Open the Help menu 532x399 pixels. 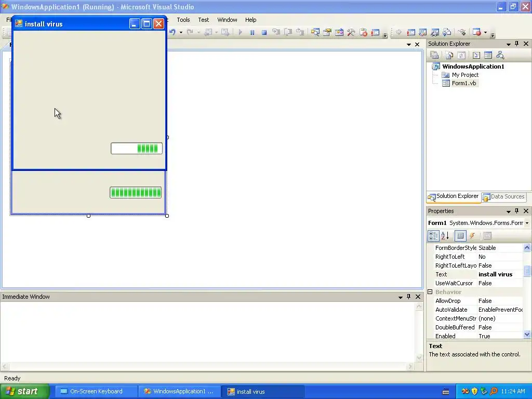tap(251, 20)
